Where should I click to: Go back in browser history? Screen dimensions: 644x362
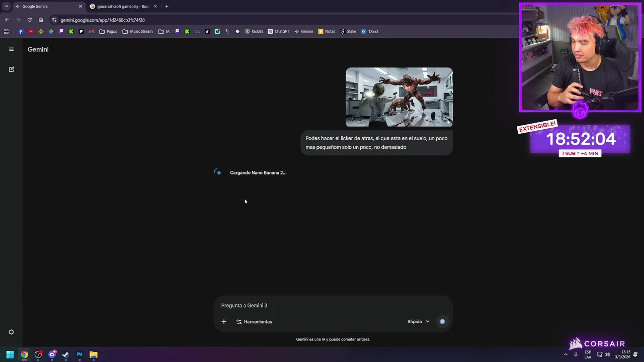[x=7, y=20]
